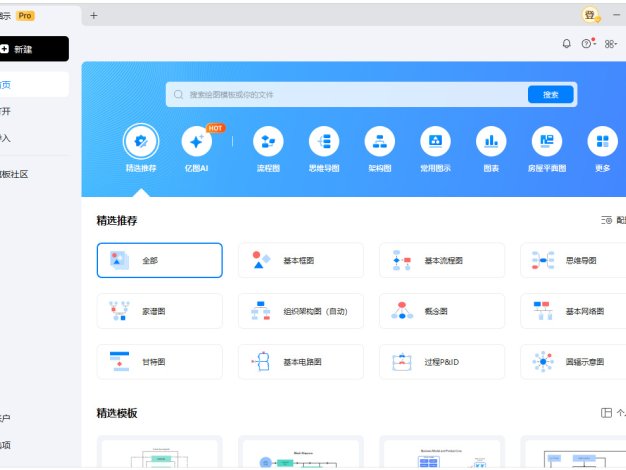The image size is (626, 470).
Task: Open the 账户 sidebar item
Action: click(x=34, y=418)
